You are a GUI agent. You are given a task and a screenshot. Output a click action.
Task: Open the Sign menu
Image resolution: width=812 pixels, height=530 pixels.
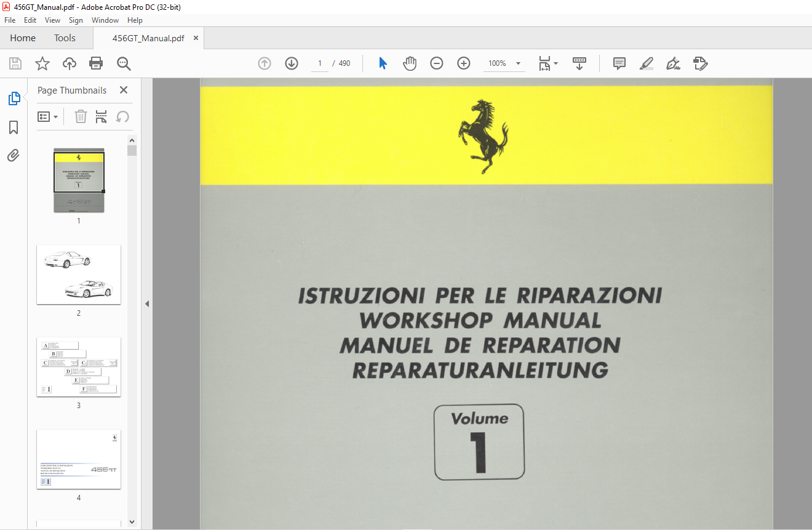click(x=76, y=20)
